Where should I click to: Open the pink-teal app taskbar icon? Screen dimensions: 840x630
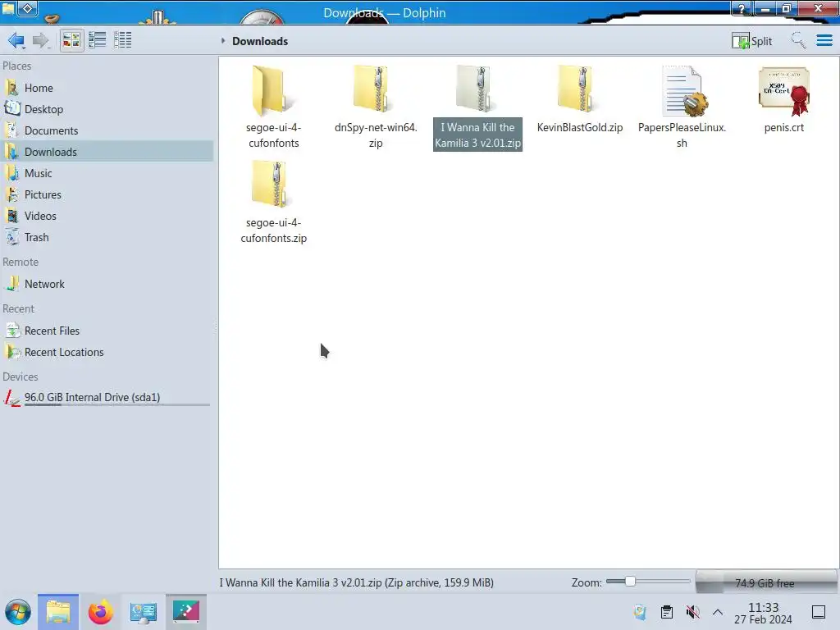pos(186,612)
